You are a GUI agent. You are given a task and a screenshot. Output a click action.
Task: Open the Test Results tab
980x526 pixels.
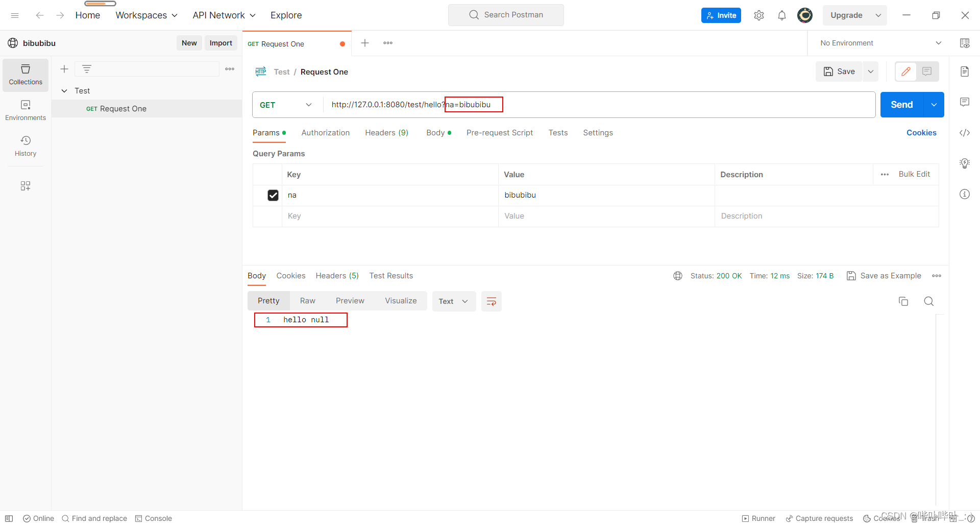391,276
